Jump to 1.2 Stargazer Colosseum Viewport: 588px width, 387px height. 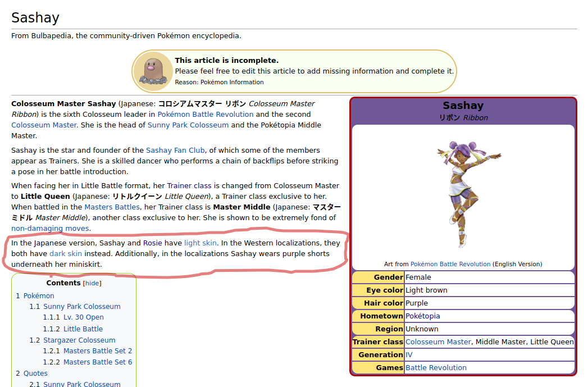(72, 340)
